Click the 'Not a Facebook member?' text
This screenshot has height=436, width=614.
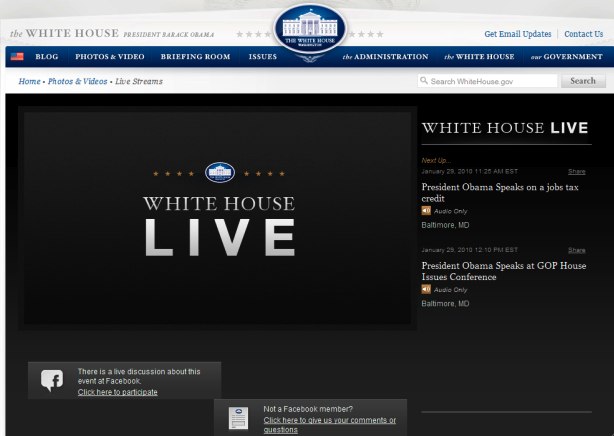click(x=308, y=409)
